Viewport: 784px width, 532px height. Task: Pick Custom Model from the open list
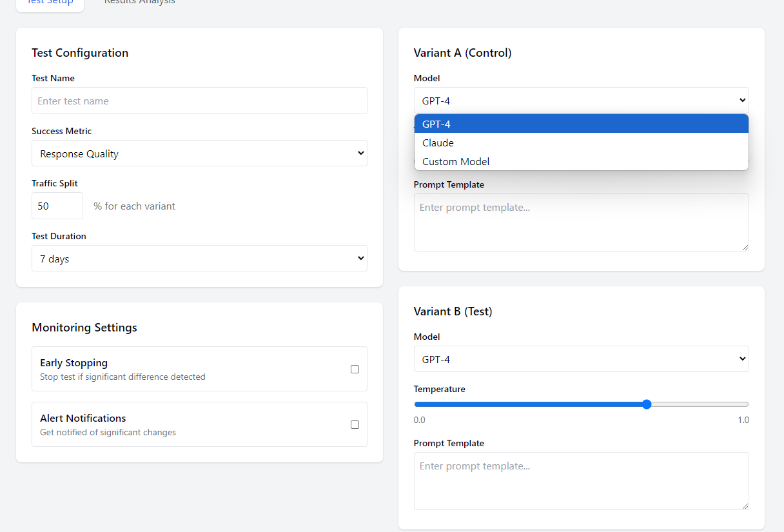pos(581,161)
